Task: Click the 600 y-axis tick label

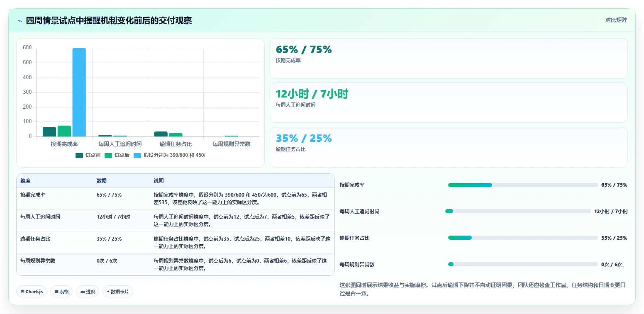Action: coord(27,48)
